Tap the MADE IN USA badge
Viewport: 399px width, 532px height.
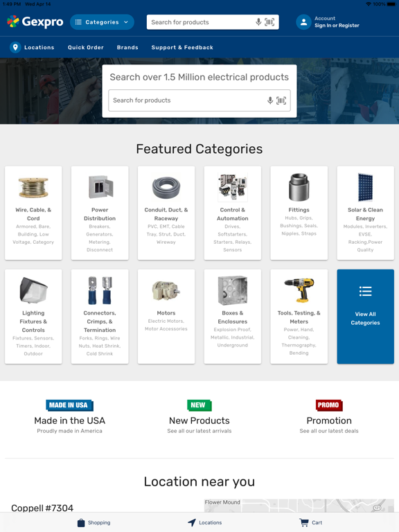pyautogui.click(x=69, y=405)
